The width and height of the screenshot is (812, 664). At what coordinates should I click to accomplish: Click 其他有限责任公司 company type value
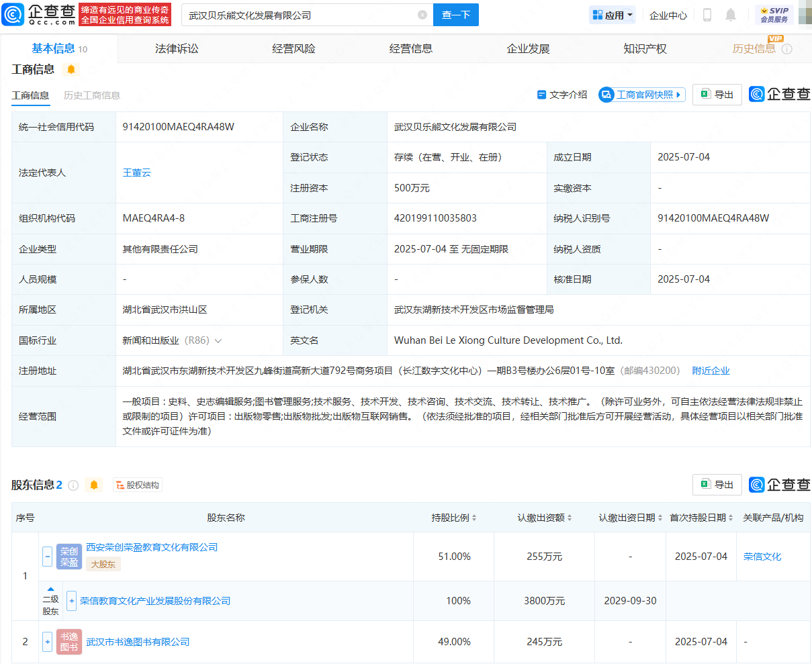point(160,249)
